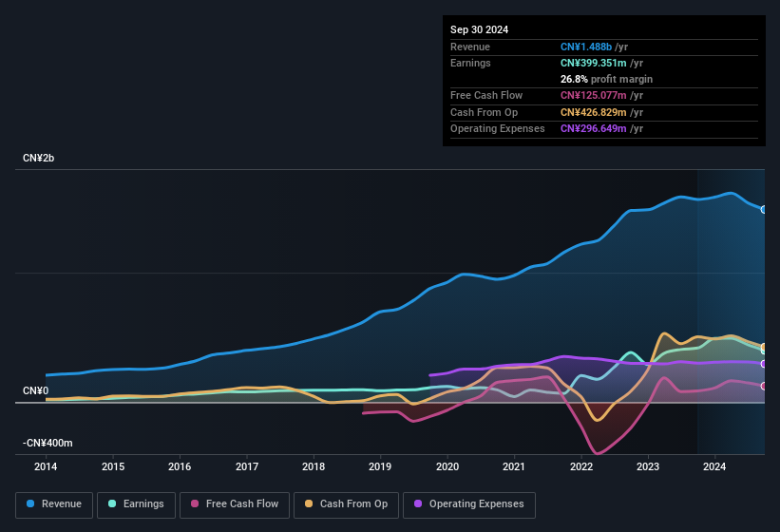Click the CN¥0 y-axis label
The height and width of the screenshot is (532, 780).
pyautogui.click(x=35, y=390)
